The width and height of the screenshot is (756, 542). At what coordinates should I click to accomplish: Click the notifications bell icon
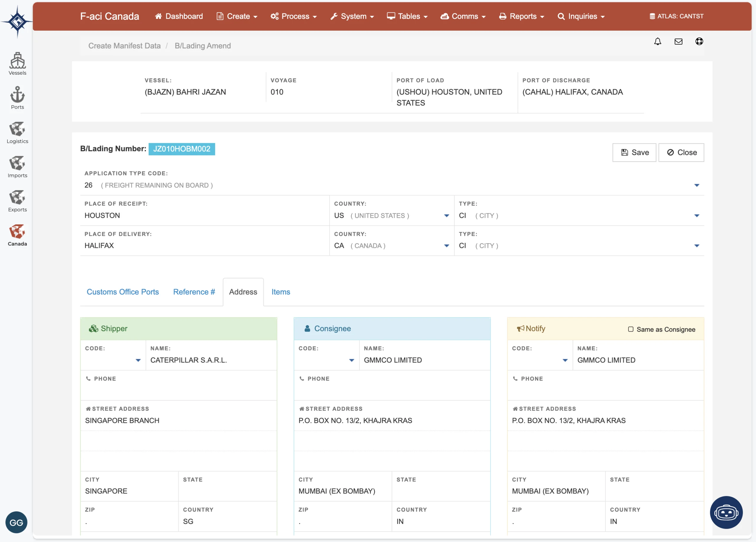(657, 42)
